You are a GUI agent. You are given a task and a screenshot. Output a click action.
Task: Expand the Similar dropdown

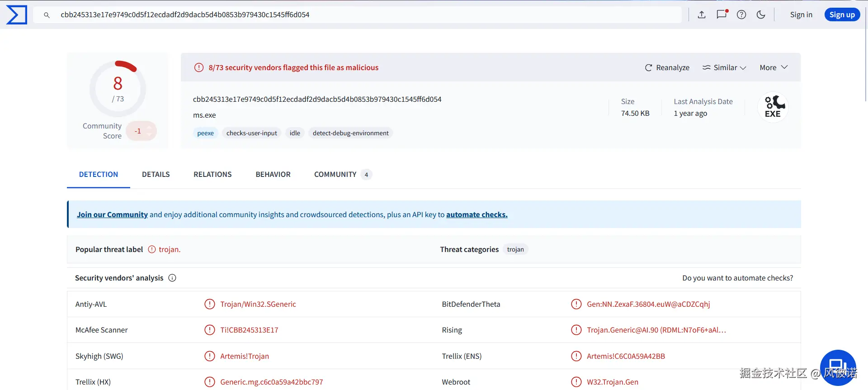724,67
